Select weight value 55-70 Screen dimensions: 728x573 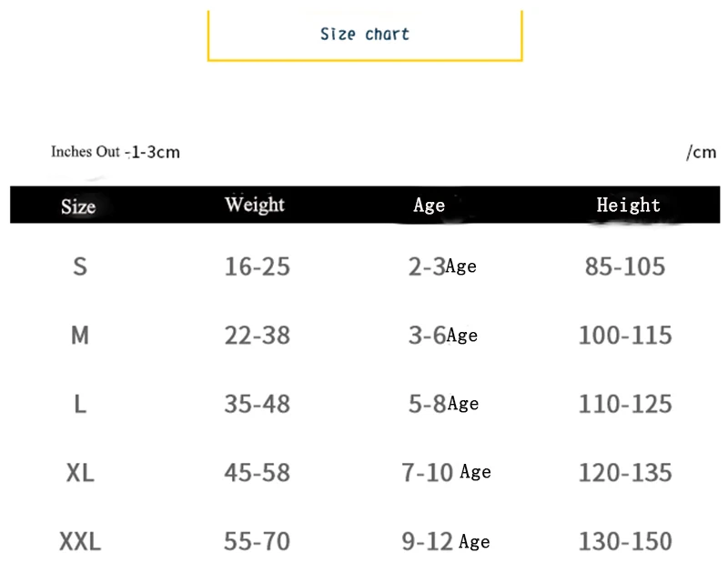coord(258,541)
